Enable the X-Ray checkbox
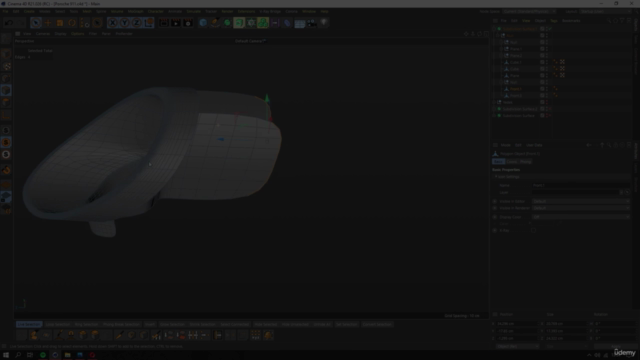Screen dimensions: 640x360 (x=533, y=230)
